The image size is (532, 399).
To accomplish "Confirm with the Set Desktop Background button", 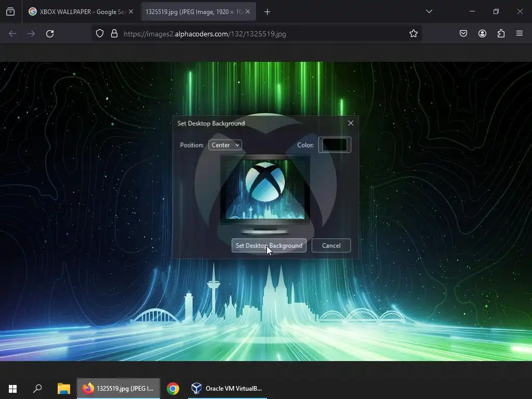I will pos(269,245).
